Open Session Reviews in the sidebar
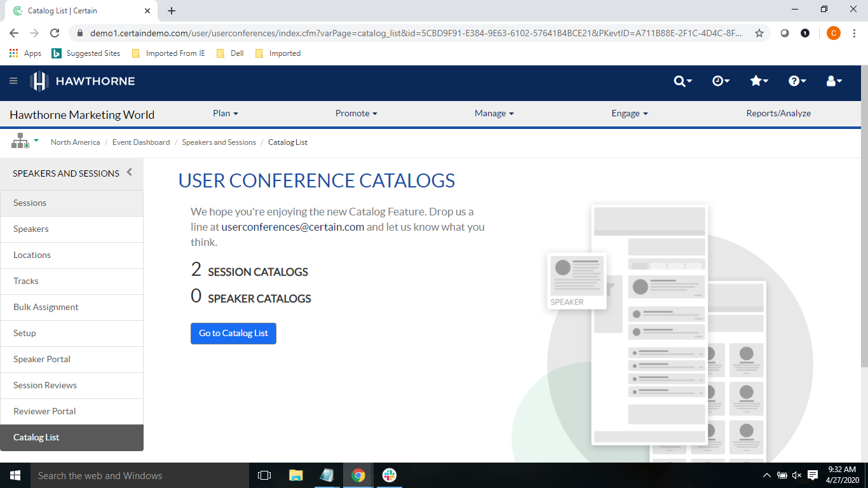868x488 pixels. coord(72,385)
